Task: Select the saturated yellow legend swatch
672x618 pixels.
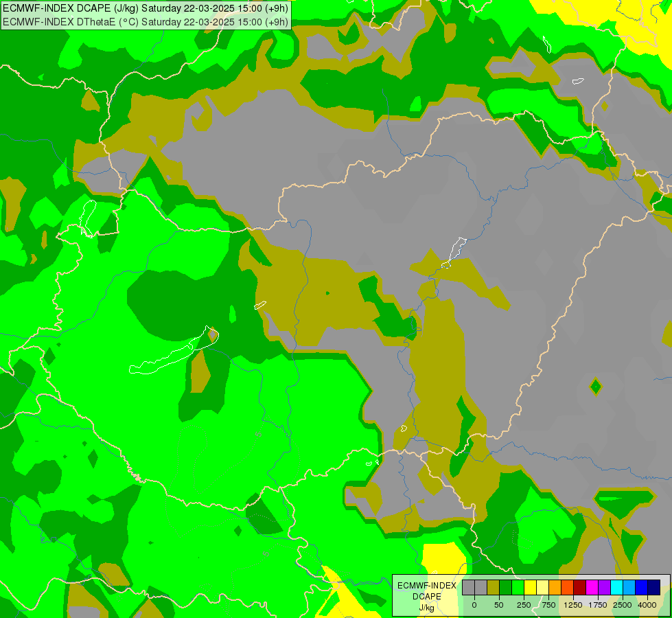Action: (531, 587)
